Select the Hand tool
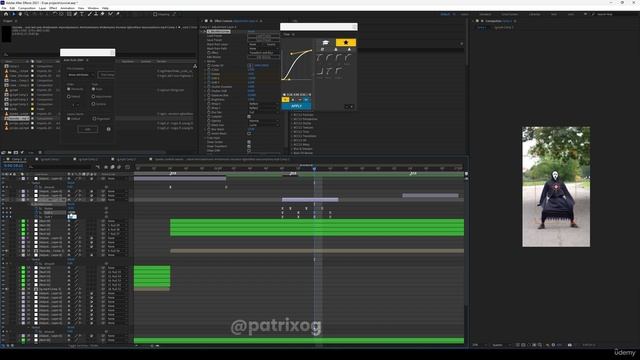Image resolution: width=640 pixels, height=360 pixels. point(20,14)
